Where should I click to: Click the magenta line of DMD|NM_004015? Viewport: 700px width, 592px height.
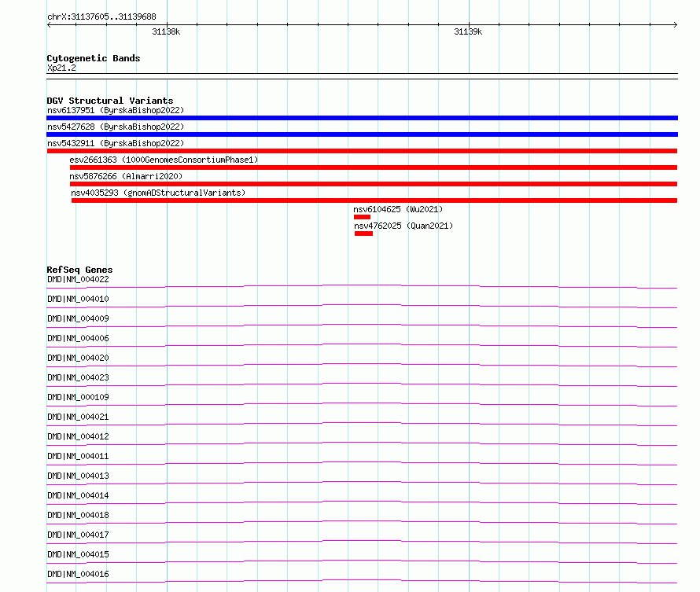[x=362, y=561]
